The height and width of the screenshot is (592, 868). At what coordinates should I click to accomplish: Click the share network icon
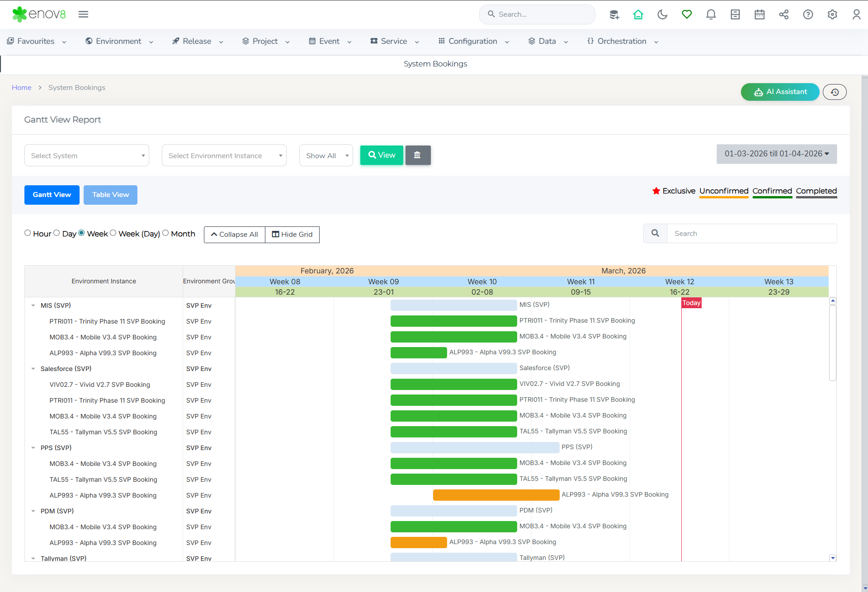[783, 14]
